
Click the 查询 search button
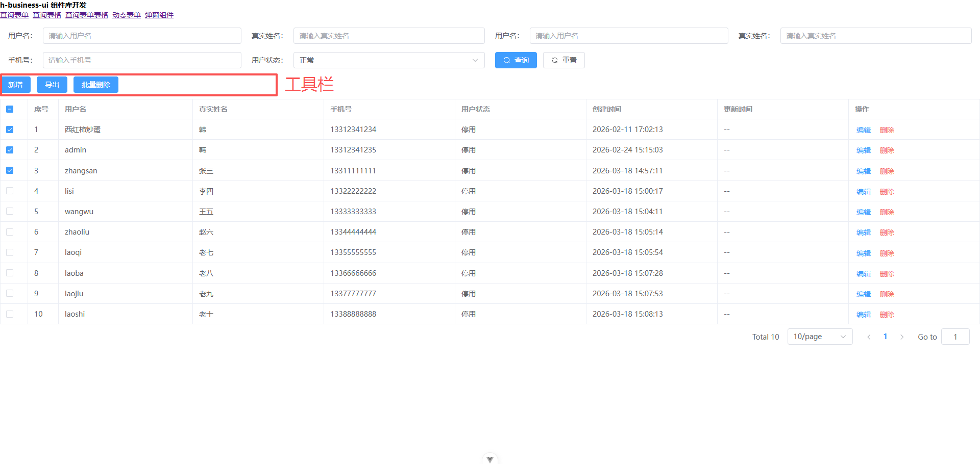coord(516,60)
